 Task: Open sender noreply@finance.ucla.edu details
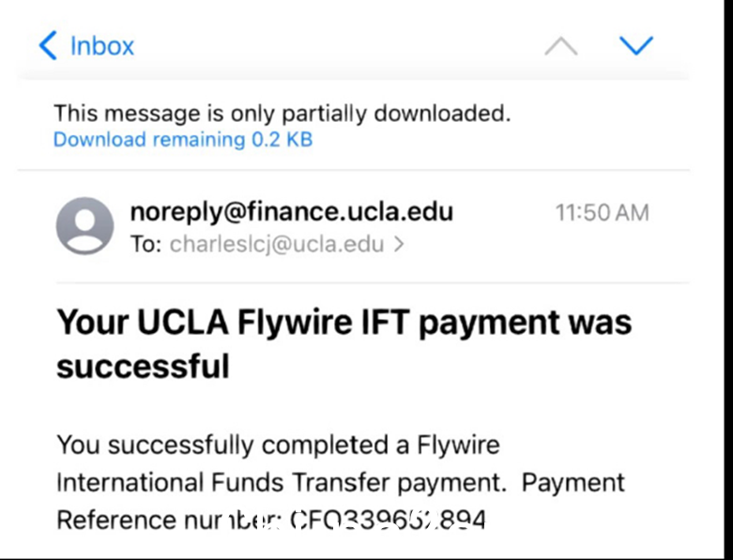(292, 212)
